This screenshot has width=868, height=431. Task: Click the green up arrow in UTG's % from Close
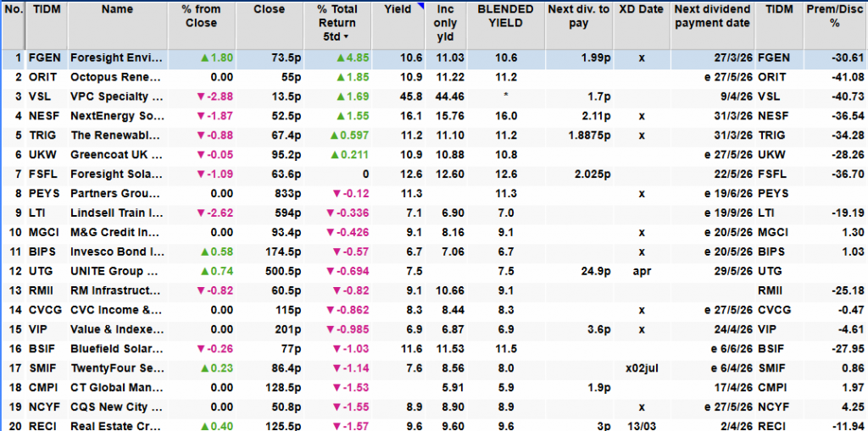tap(204, 271)
